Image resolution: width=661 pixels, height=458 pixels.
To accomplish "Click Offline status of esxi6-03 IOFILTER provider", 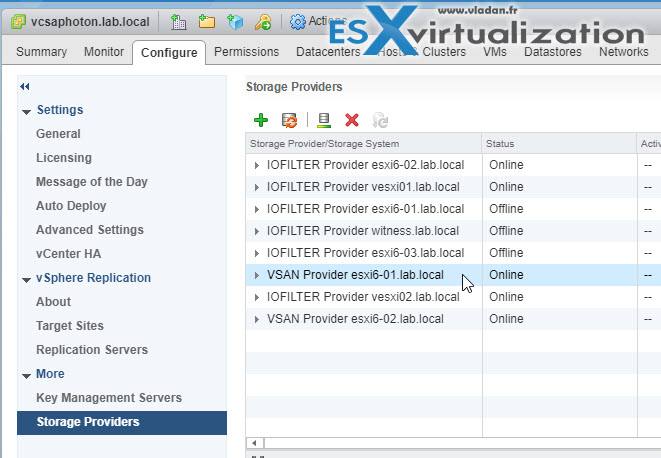I will pyautogui.click(x=506, y=253).
